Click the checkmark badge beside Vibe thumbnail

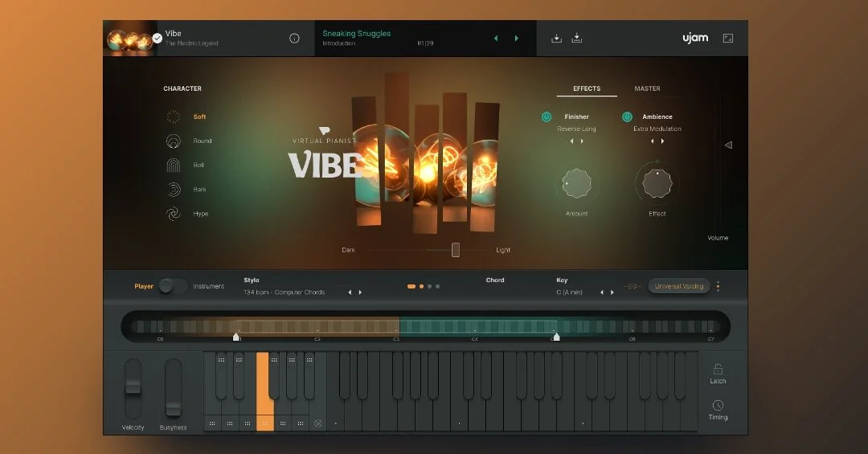[x=158, y=39]
